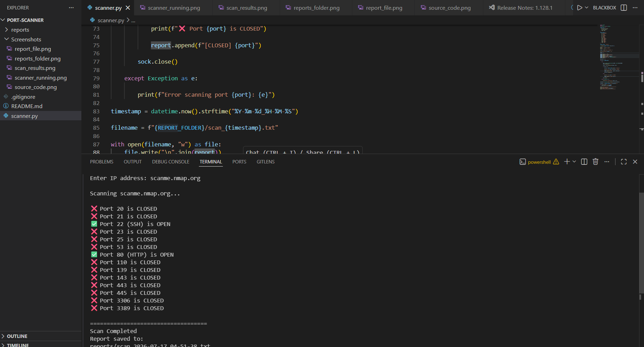Maximize the panel size

tap(624, 162)
